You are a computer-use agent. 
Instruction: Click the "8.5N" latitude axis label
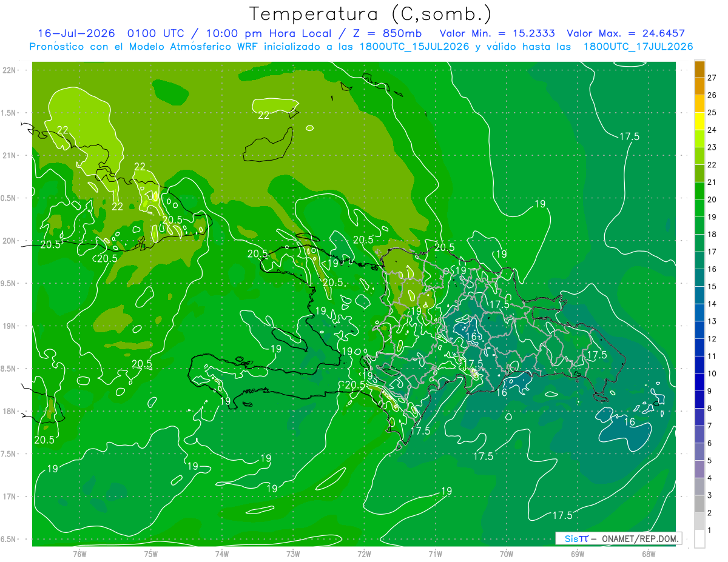pyautogui.click(x=8, y=369)
